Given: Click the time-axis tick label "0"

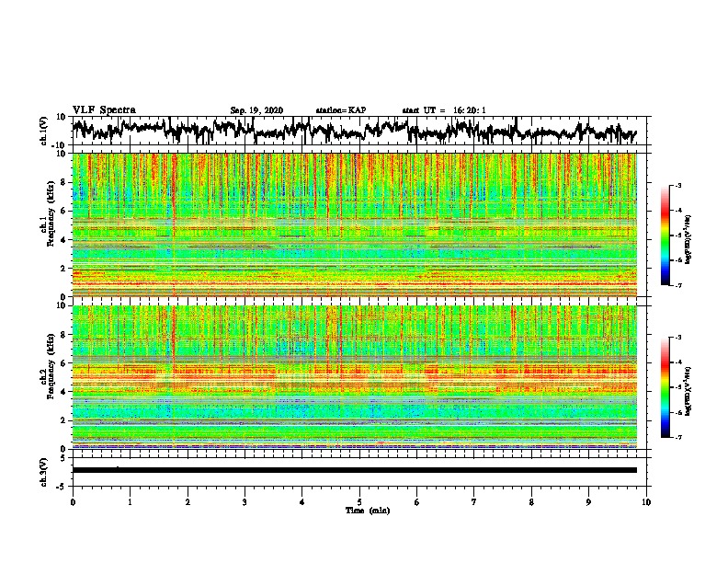Looking at the screenshot, I should (x=73, y=502).
